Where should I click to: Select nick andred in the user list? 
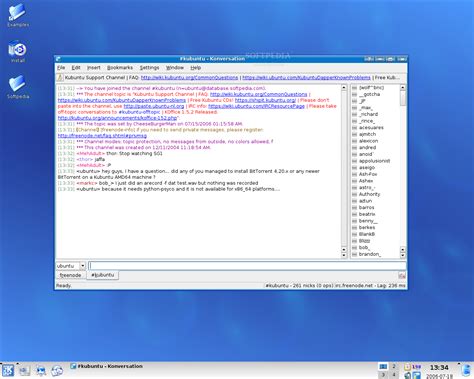coord(367,148)
